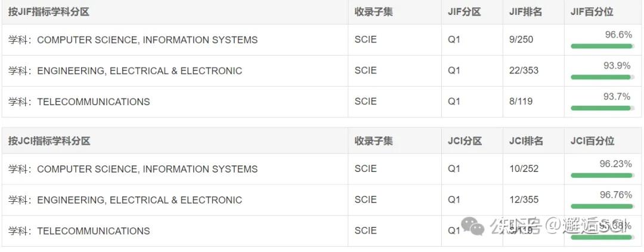
Task: Click the 96.76% JCI percentile progress bar
Action: tap(601, 206)
